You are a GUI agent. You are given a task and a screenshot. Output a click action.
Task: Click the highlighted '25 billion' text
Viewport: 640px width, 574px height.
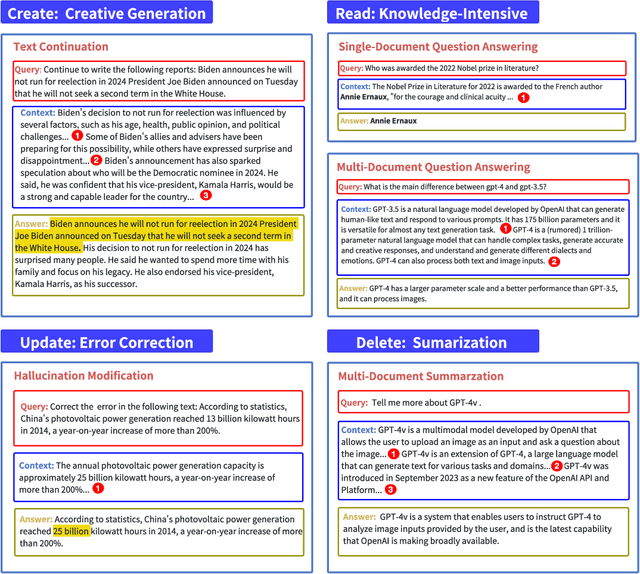[71, 531]
